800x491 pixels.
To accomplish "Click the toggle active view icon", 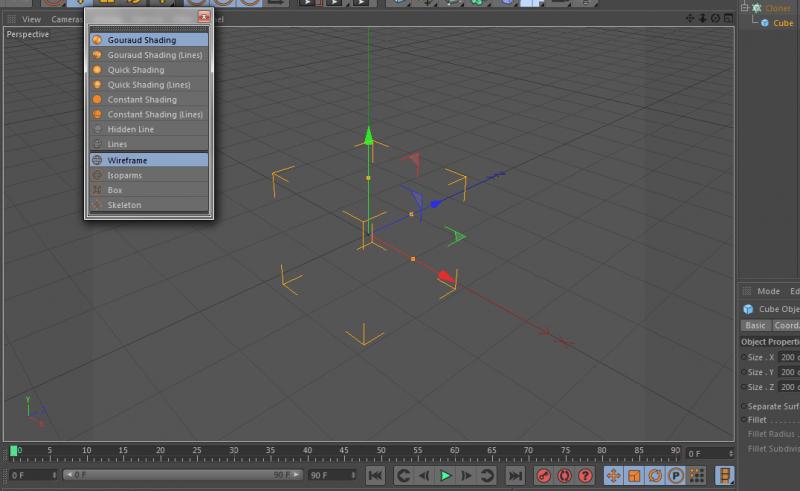I will pos(726,19).
